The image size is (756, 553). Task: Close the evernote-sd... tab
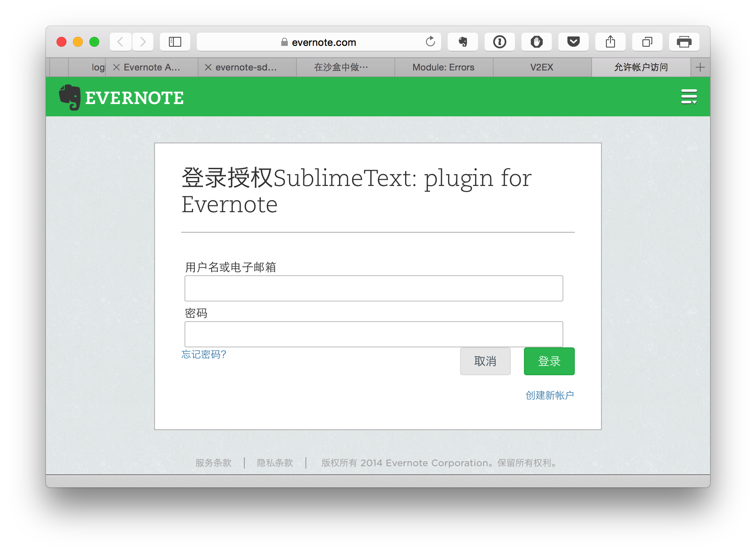pyautogui.click(x=208, y=67)
